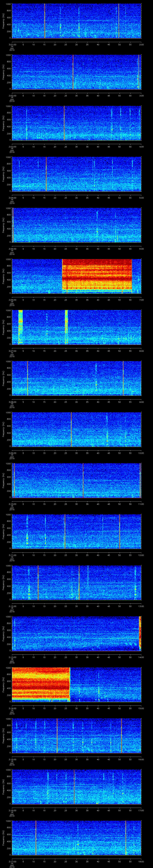Click the '3:03:00' start time label
Image resolution: width=153 pixels, height=868 pixels.
(x=12, y=146)
